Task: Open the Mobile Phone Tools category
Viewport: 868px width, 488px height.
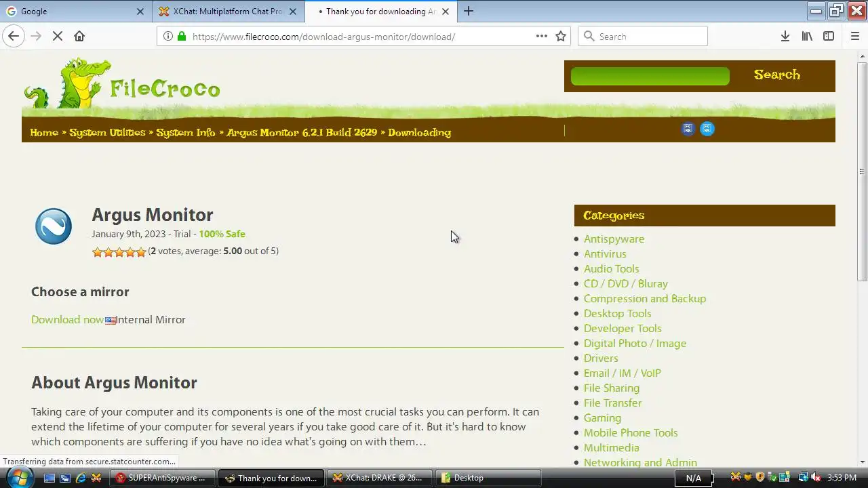Action: [631, 432]
